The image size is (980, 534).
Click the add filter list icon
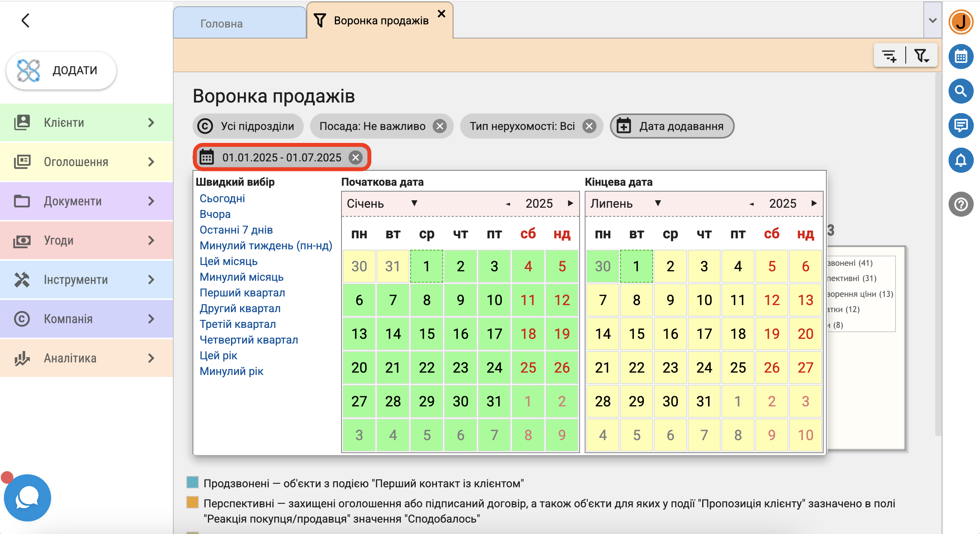[x=889, y=56]
